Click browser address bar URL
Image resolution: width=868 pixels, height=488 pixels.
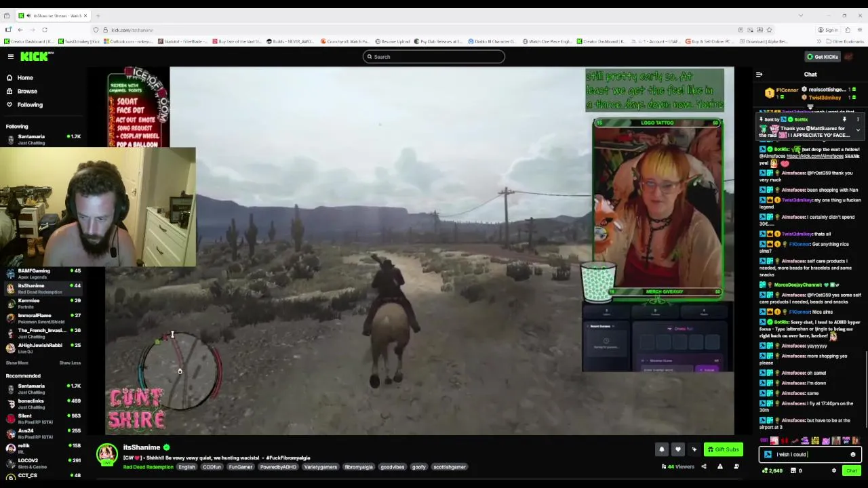tap(132, 30)
